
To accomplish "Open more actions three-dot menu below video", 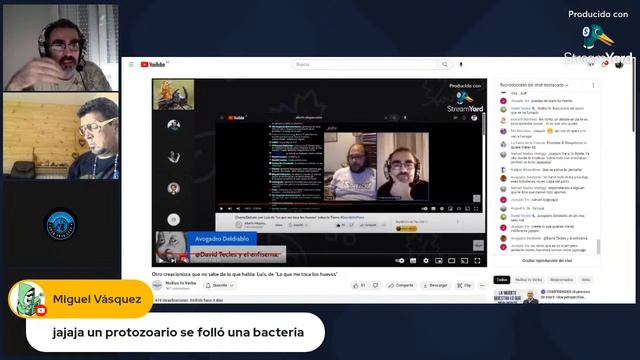I will (482, 285).
